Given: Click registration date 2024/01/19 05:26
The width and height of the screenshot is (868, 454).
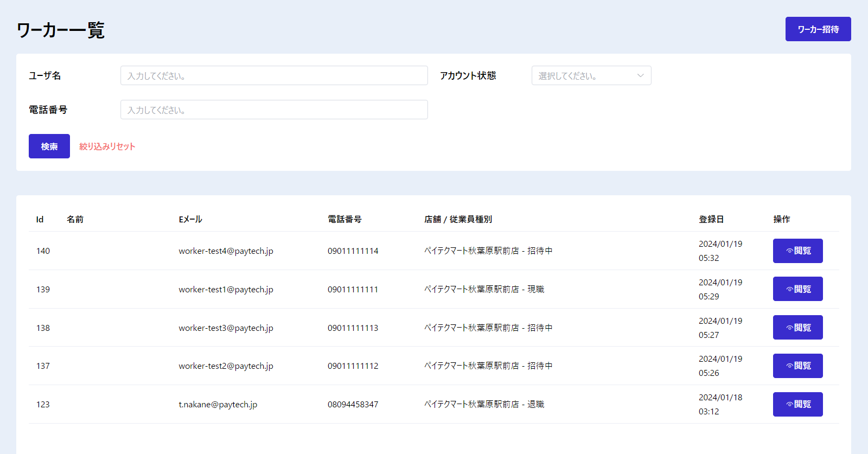Looking at the screenshot, I should point(720,366).
